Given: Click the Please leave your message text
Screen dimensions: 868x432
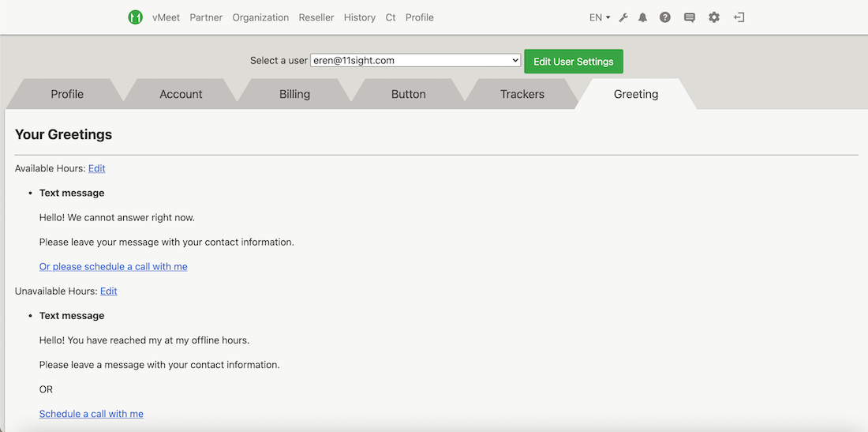Looking at the screenshot, I should [x=166, y=242].
